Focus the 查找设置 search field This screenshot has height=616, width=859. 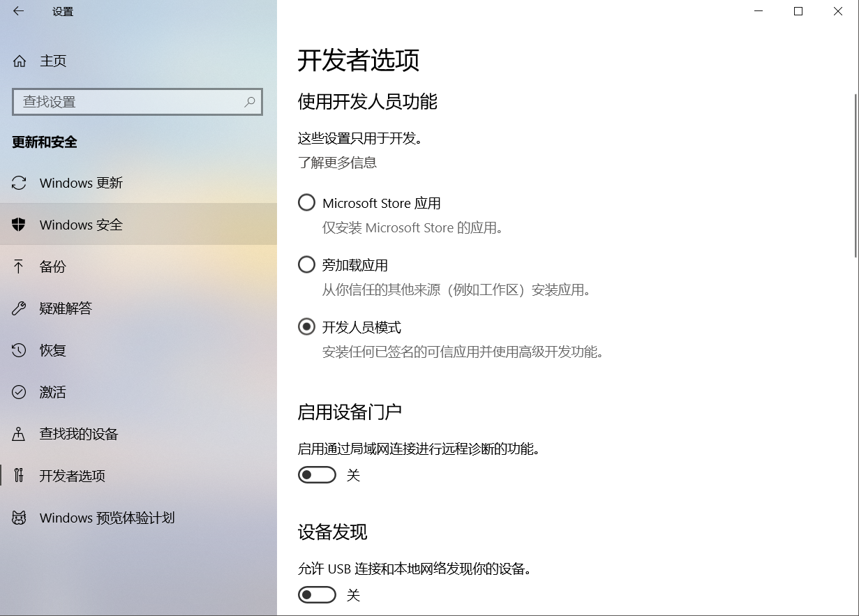[x=137, y=102]
